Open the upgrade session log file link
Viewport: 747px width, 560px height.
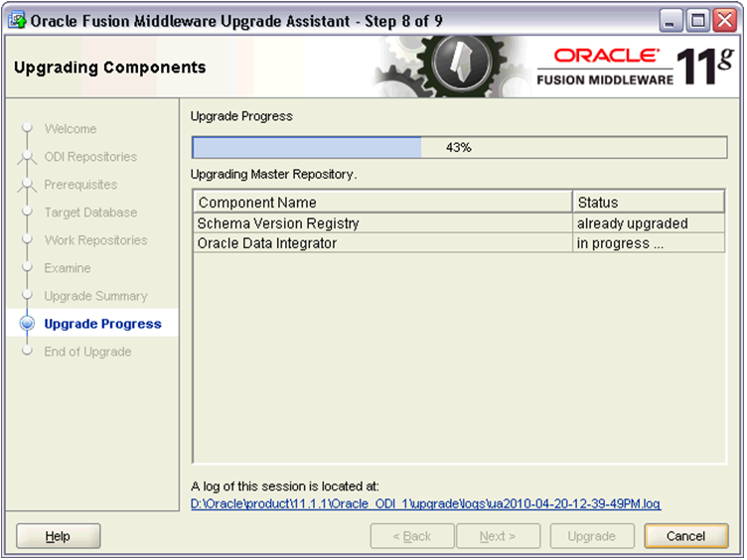click(x=425, y=503)
